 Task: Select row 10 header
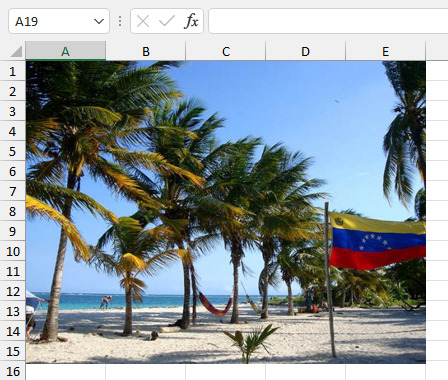pyautogui.click(x=13, y=251)
